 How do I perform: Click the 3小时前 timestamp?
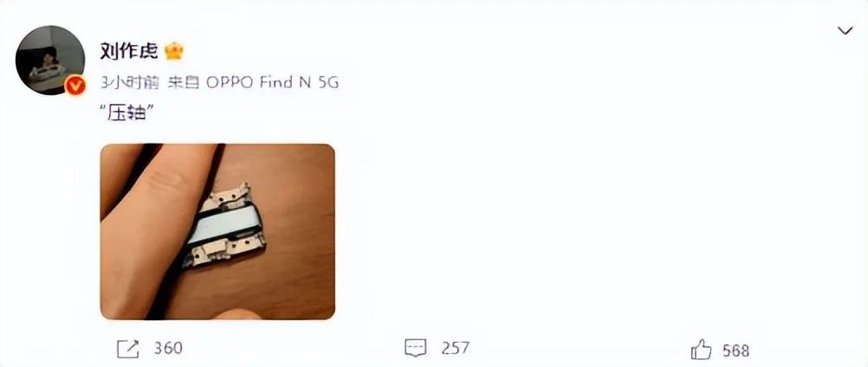coord(130,83)
